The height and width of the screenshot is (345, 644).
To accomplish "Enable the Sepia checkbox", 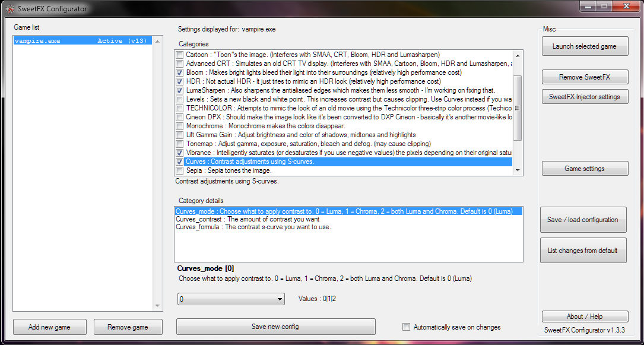I will click(179, 170).
